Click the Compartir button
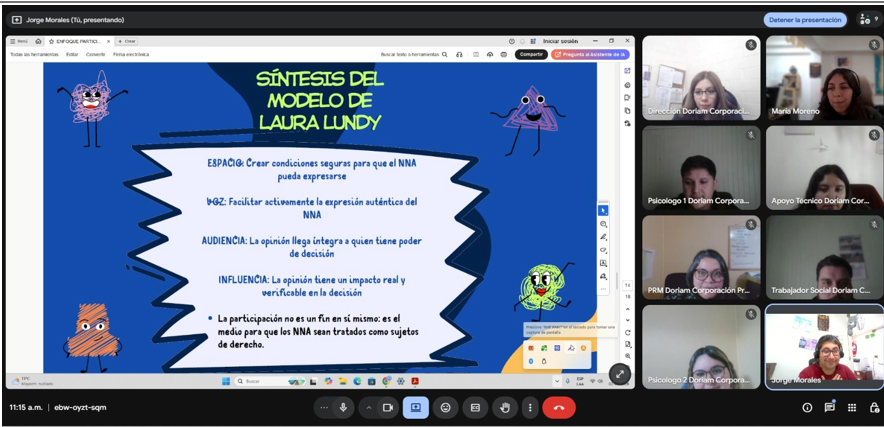884x427 pixels. tap(531, 55)
